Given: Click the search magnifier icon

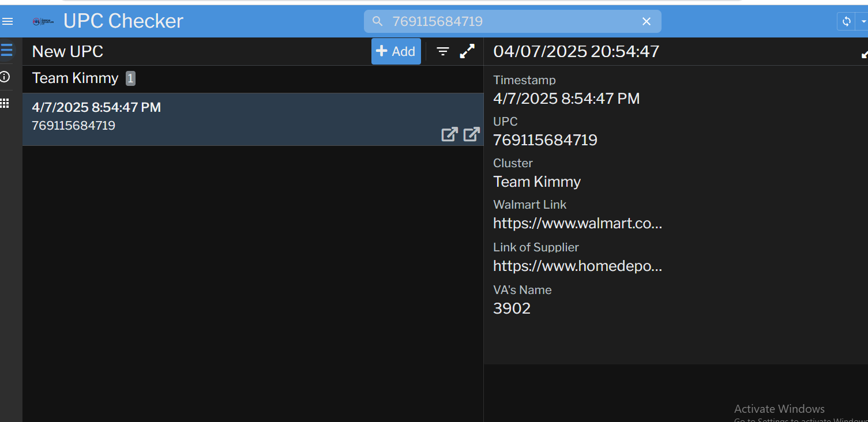Looking at the screenshot, I should (378, 21).
